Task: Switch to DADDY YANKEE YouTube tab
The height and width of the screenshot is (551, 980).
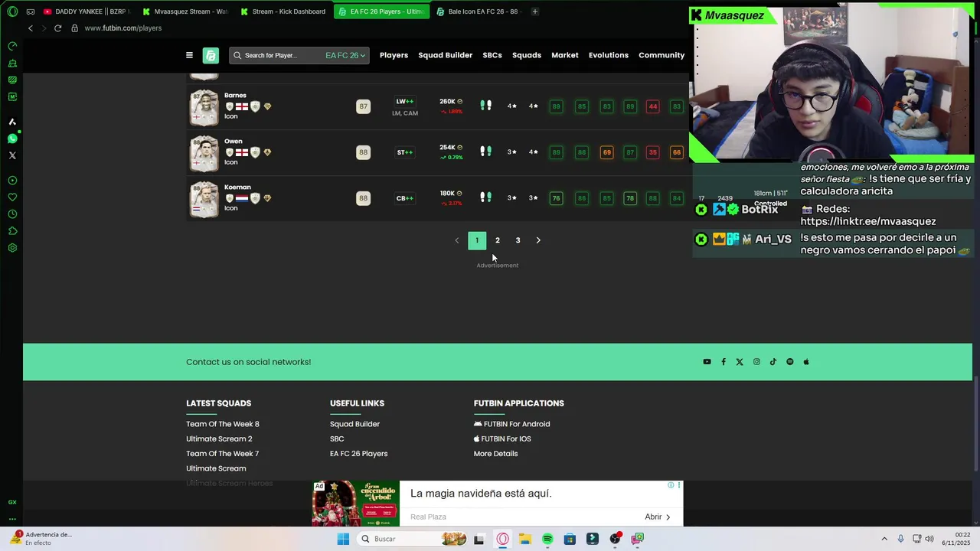Action: coord(87,11)
